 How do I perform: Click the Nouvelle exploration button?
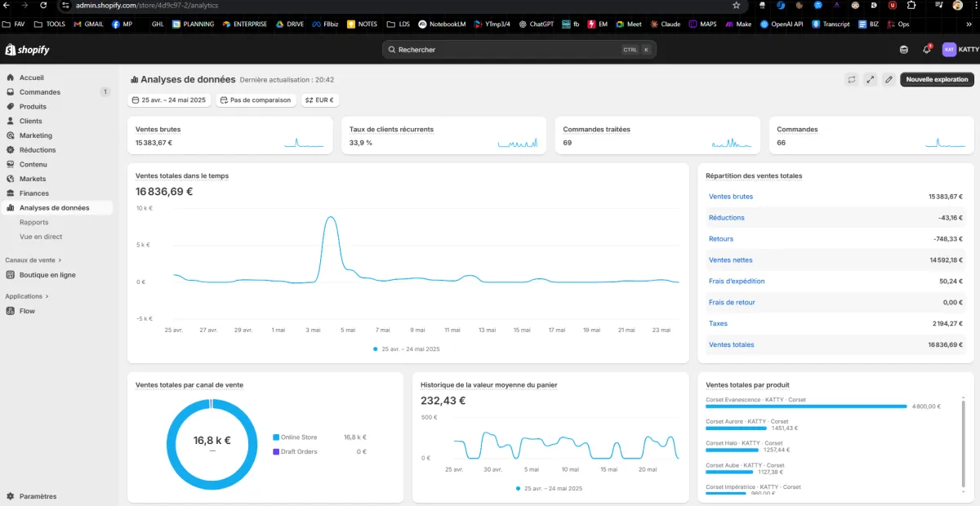(937, 79)
